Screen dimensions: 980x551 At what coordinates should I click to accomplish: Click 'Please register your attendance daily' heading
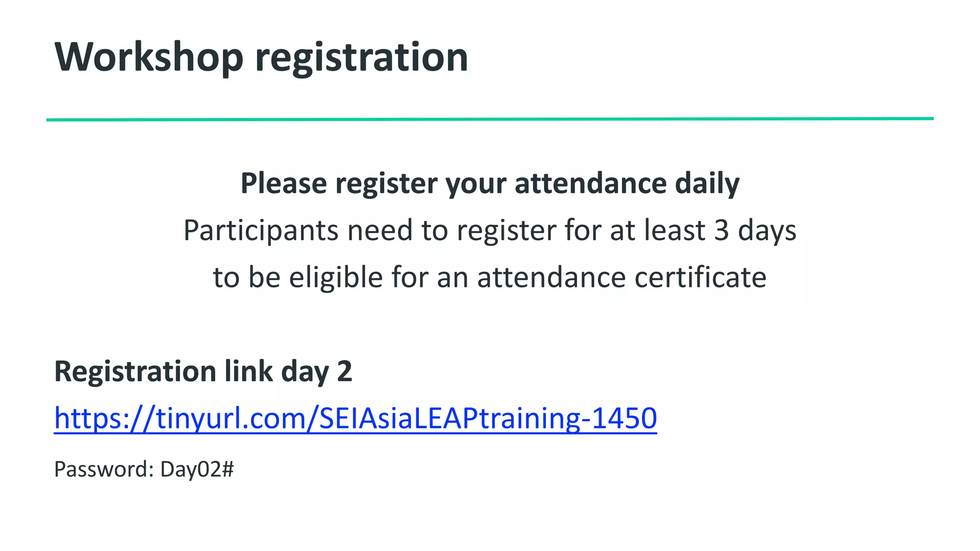tap(490, 183)
